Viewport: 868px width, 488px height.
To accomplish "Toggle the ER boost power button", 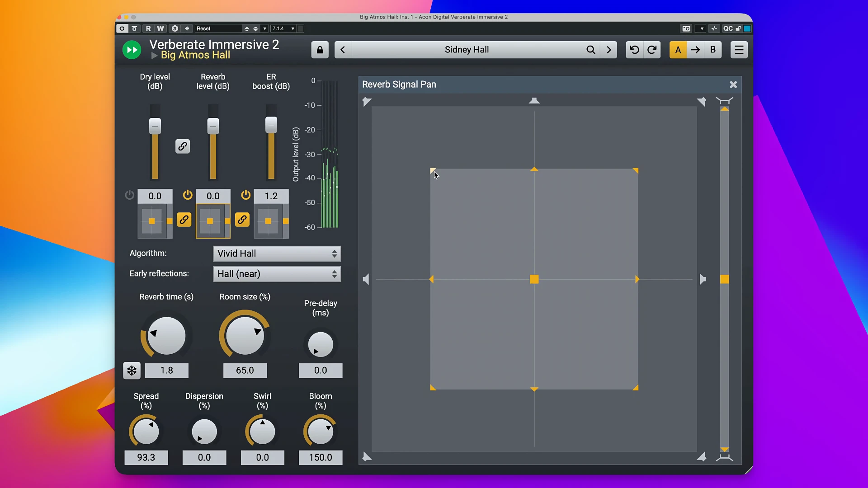I will [245, 195].
